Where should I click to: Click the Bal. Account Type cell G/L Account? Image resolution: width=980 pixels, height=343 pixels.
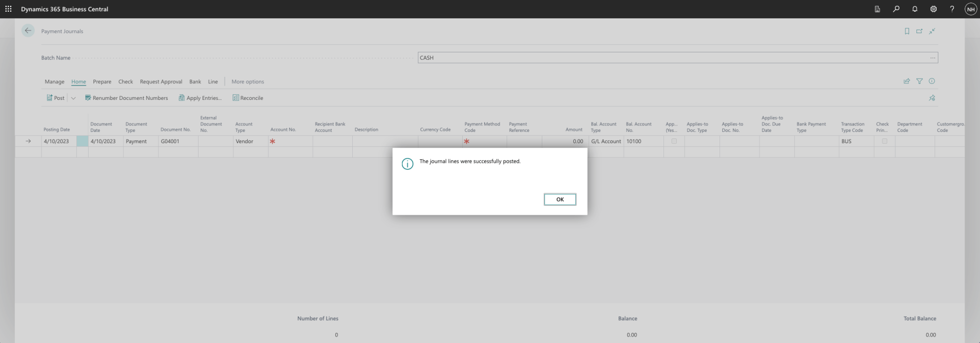tap(606, 141)
